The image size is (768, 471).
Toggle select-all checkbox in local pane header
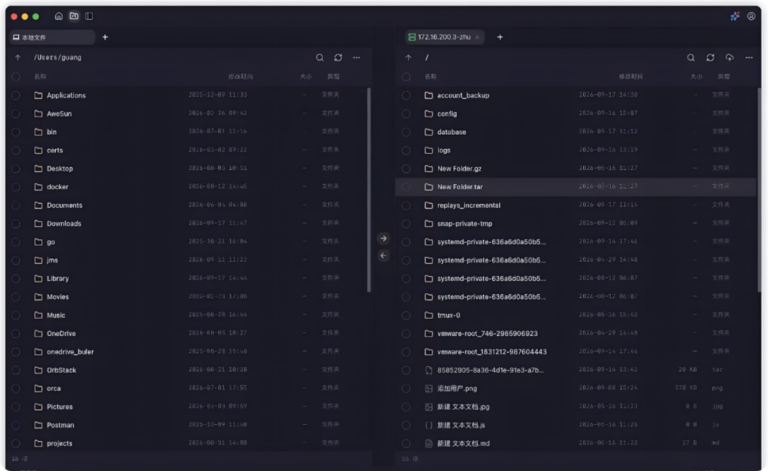pos(16,77)
